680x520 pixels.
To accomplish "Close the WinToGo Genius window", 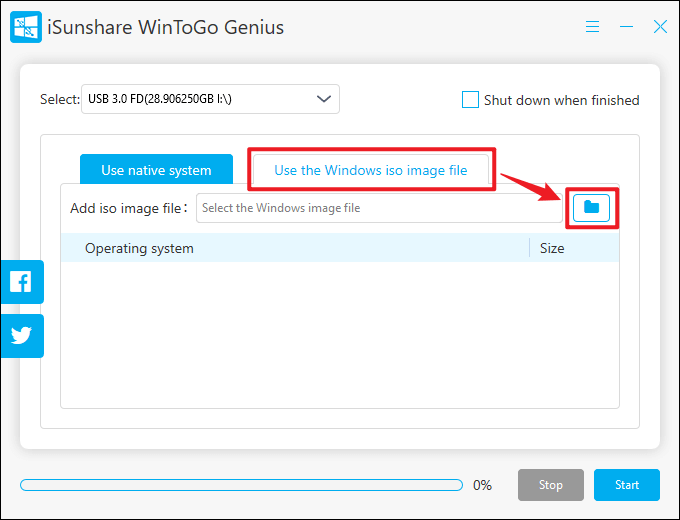I will click(x=660, y=26).
